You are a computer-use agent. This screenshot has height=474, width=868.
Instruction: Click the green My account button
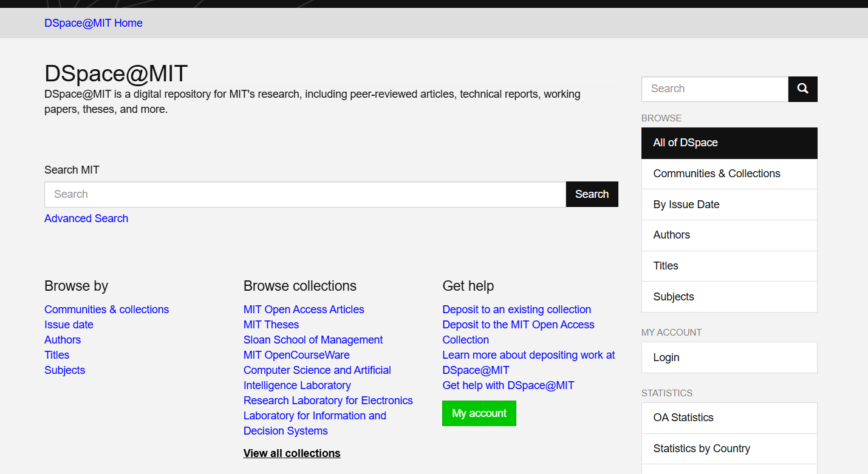(x=479, y=413)
